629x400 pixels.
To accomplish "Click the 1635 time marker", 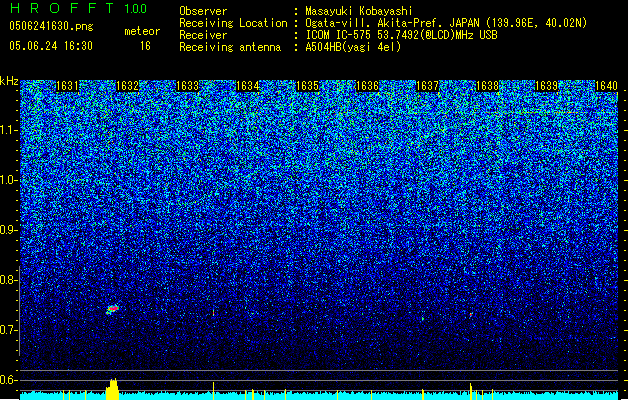I will [x=307, y=86].
